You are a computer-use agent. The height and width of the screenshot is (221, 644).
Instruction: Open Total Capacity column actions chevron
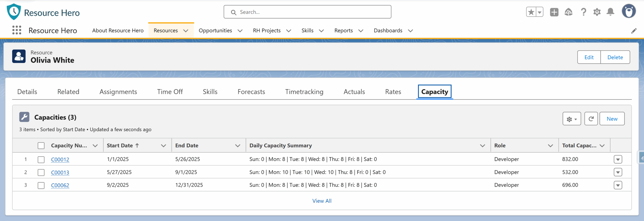(x=602, y=145)
